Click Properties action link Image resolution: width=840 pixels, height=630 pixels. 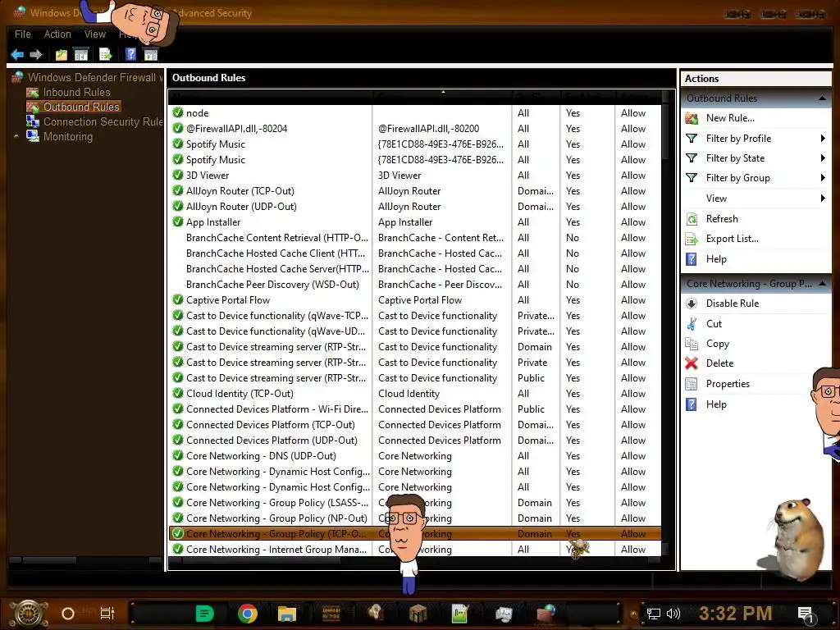728,384
